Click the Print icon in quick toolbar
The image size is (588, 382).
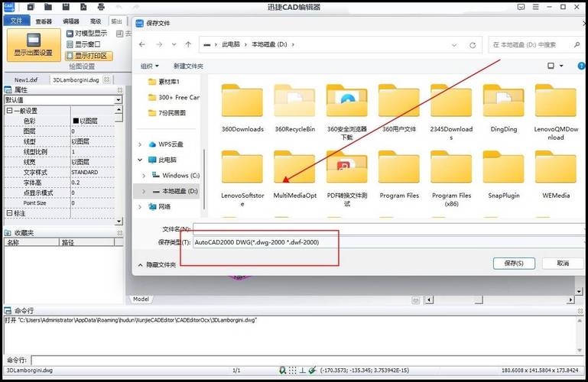pos(101,7)
